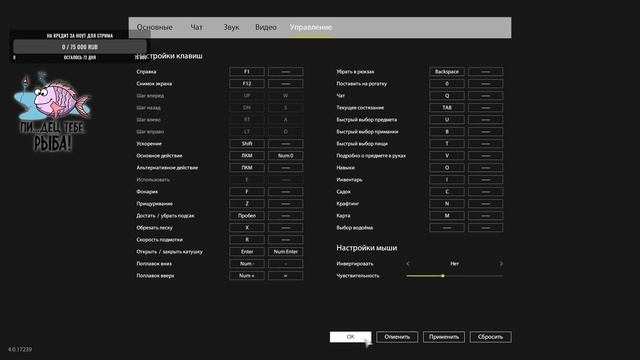Click the U binding for Быстрый выбор предмета
This screenshot has width=640, height=360.
click(x=447, y=120)
